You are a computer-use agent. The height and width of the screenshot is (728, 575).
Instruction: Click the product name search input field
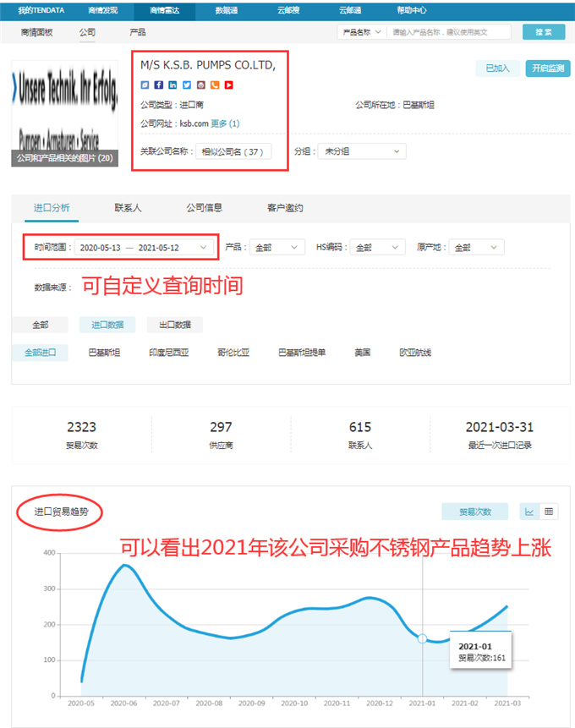(449, 32)
